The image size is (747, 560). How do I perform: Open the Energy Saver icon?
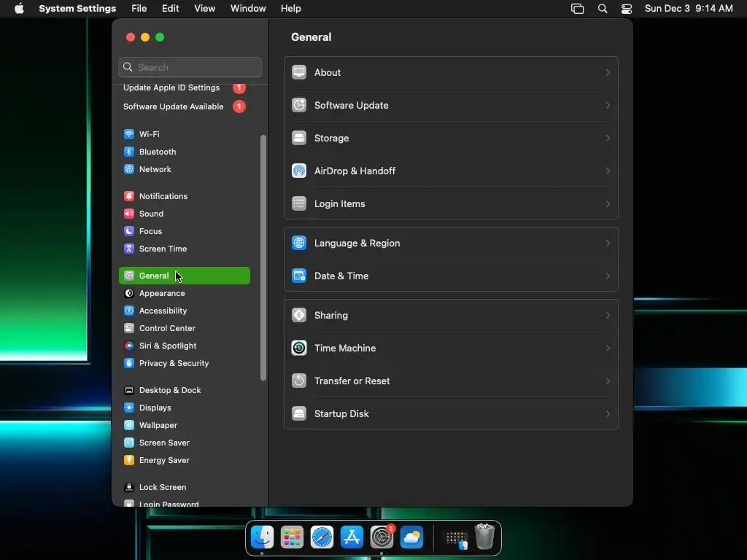(128, 461)
